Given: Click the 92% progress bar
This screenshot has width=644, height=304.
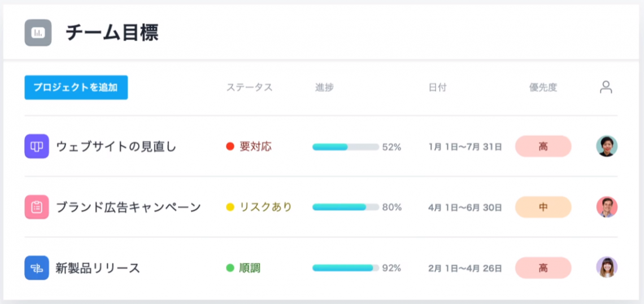Looking at the screenshot, I should [x=345, y=268].
